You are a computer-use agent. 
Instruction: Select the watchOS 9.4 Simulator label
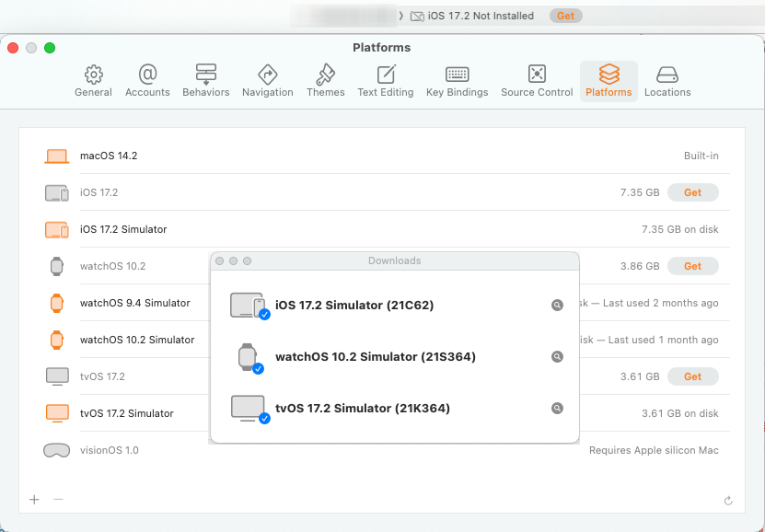[135, 304]
